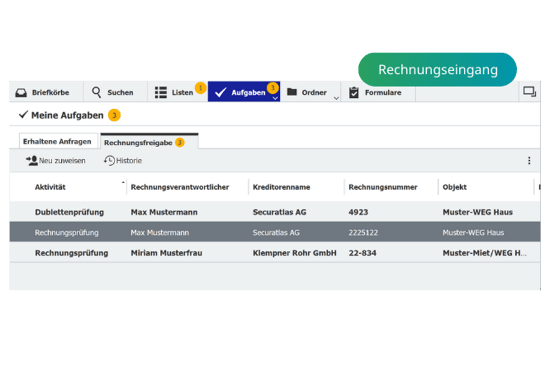The height and width of the screenshot is (371, 550).
Task: Select Rechnungsprüfung row for Miriam Musterfrau
Action: coord(275,252)
